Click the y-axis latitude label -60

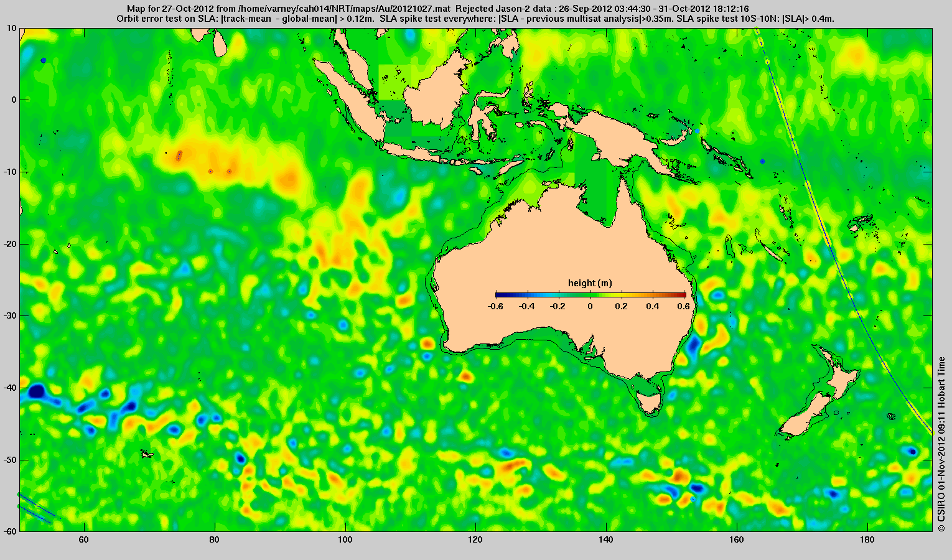pyautogui.click(x=10, y=531)
